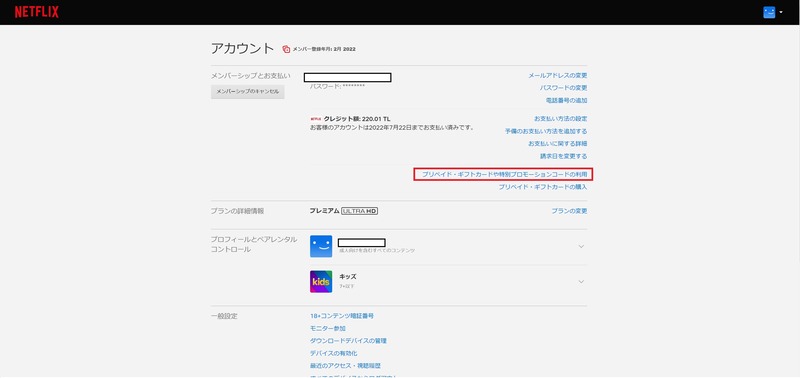
Task: Click the プランの詳細情報 section label
Action: coord(237,211)
